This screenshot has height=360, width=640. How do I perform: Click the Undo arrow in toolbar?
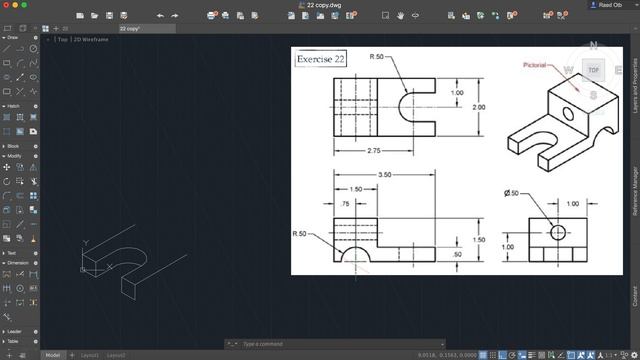[160, 16]
